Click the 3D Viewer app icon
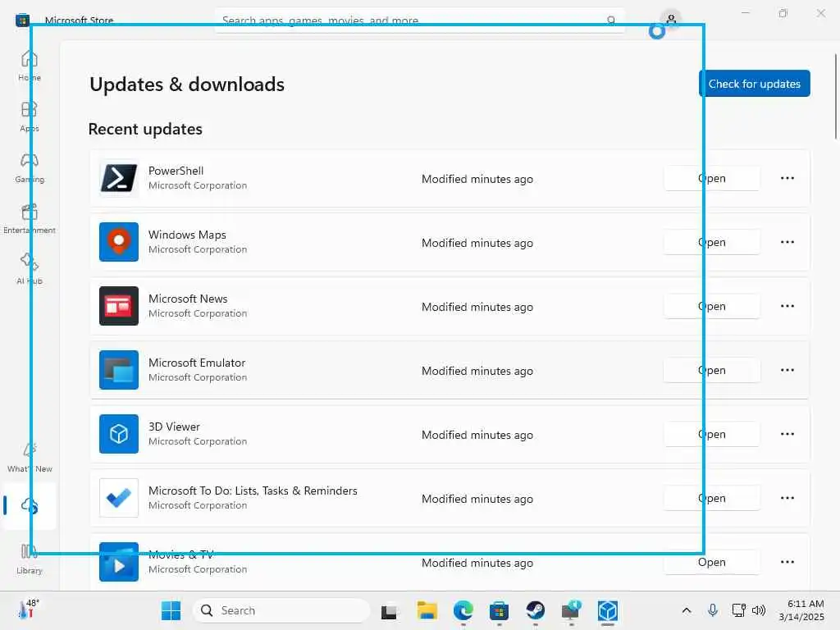Viewport: 840px width, 630px height. coord(119,434)
